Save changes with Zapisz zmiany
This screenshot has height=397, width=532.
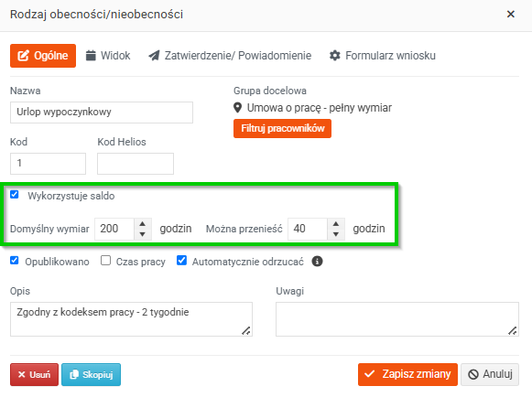407,374
